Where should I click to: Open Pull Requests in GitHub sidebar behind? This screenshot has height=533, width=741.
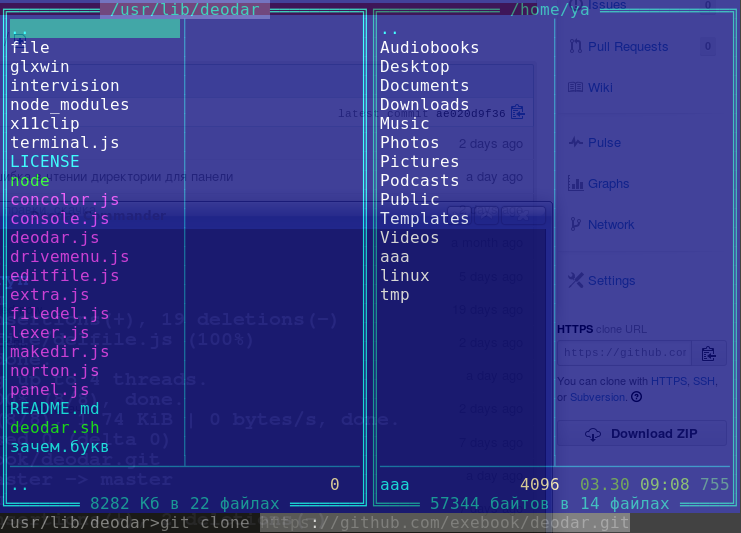[x=628, y=46]
